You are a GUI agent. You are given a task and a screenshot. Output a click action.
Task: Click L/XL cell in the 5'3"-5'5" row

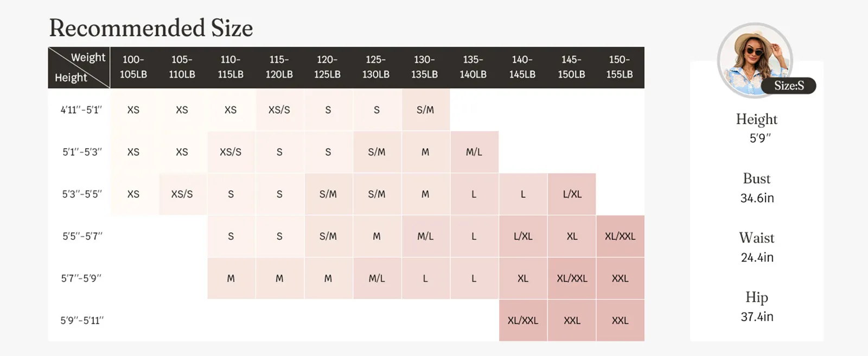572,194
